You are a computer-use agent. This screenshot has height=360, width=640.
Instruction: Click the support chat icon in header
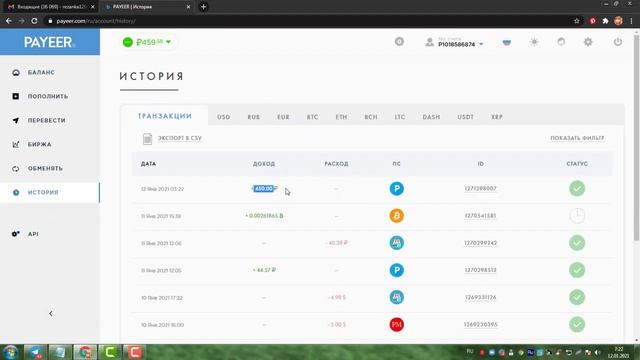561,42
